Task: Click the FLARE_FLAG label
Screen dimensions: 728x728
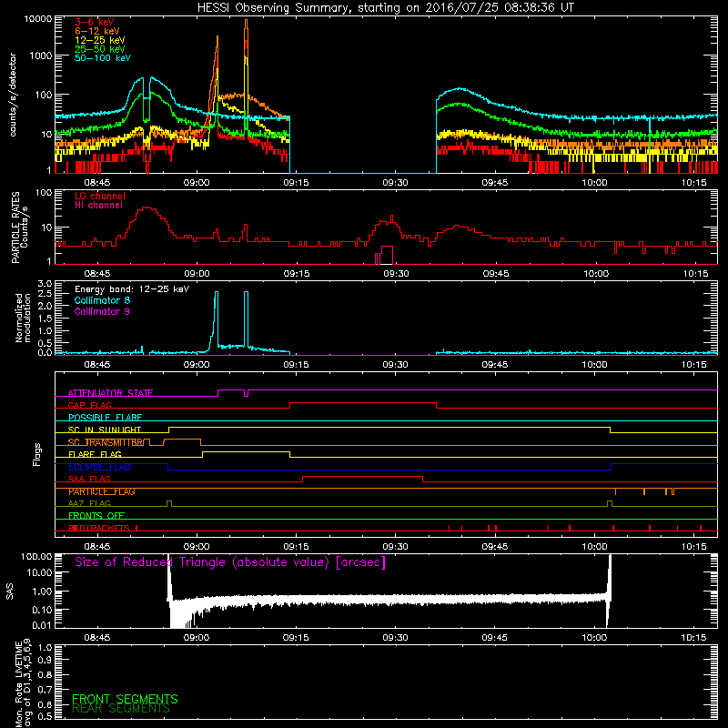Action: [95, 454]
